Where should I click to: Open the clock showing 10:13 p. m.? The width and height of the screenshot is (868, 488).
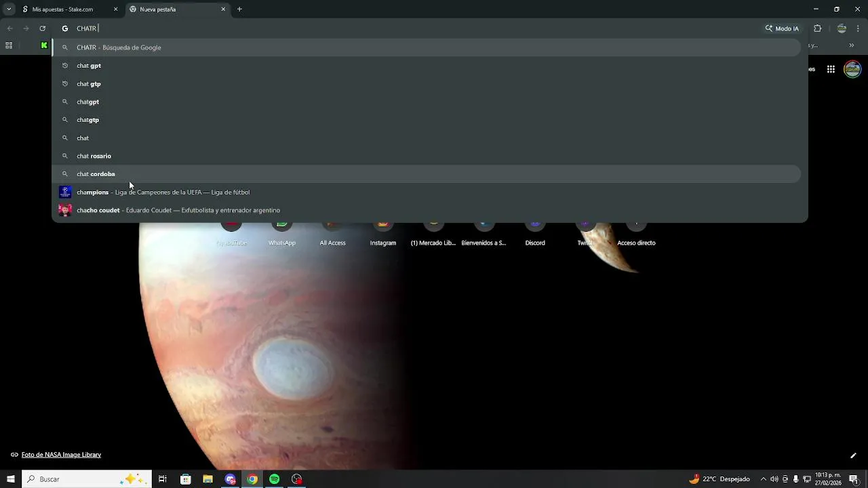pos(828,479)
